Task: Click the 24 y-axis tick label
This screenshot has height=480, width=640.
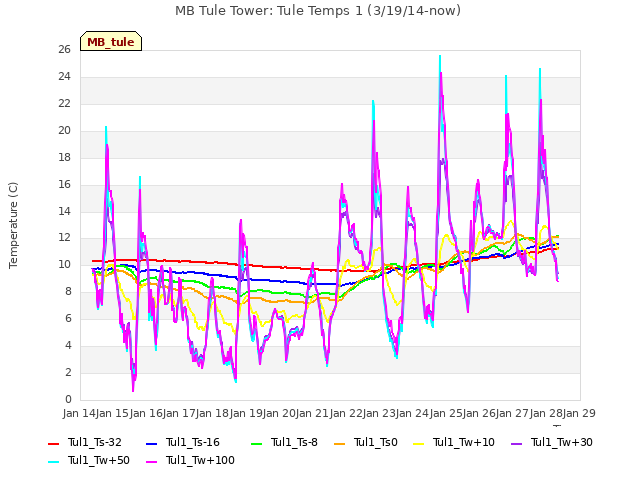Action: coord(64,77)
